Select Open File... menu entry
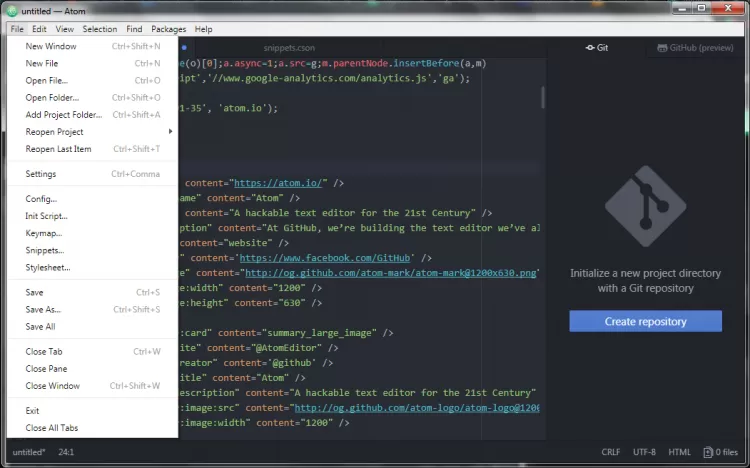This screenshot has width=750, height=468. pos(93,81)
